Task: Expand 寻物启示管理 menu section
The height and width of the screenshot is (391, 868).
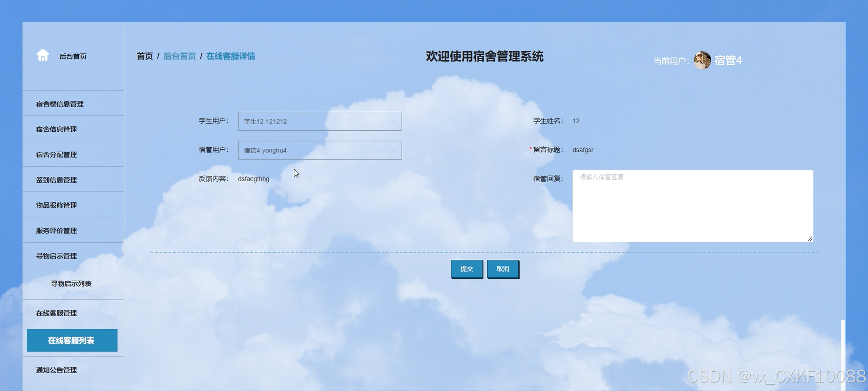Action: [x=56, y=256]
